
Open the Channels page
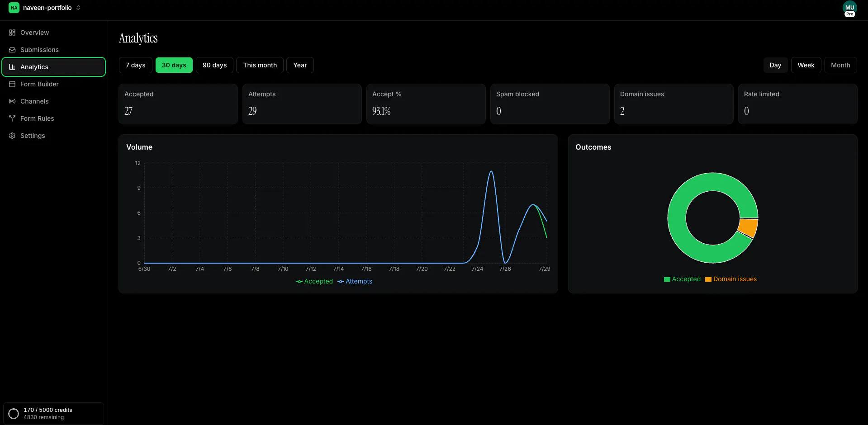tap(54, 101)
